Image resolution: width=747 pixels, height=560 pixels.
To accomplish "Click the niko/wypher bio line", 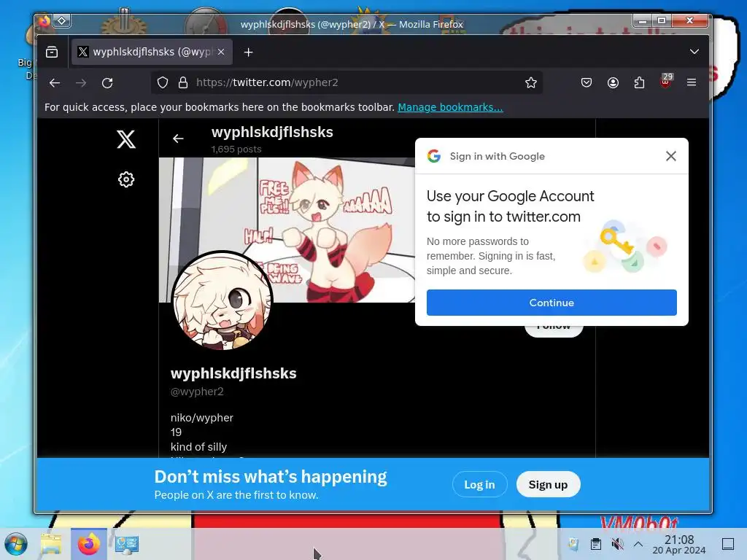I will tap(202, 418).
